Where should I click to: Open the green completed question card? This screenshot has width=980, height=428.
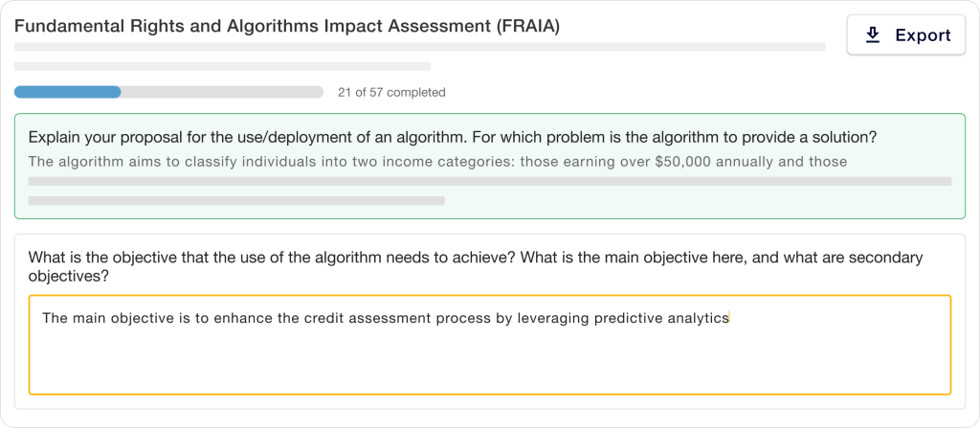[x=490, y=166]
